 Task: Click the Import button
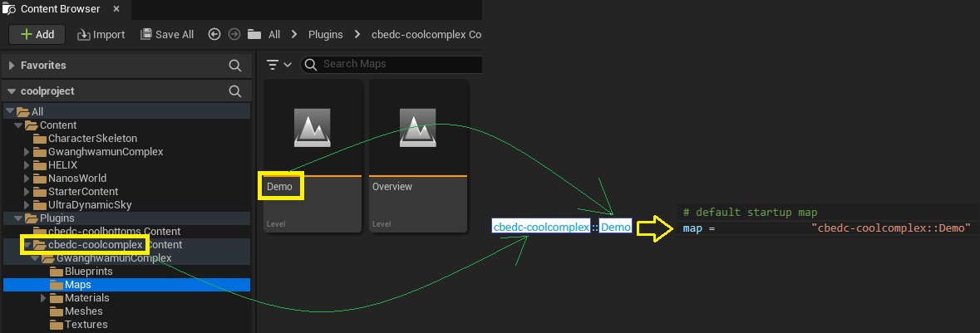coord(101,34)
